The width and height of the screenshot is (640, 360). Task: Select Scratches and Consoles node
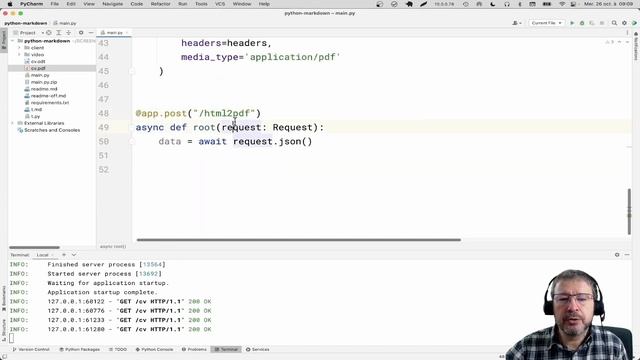(52, 130)
